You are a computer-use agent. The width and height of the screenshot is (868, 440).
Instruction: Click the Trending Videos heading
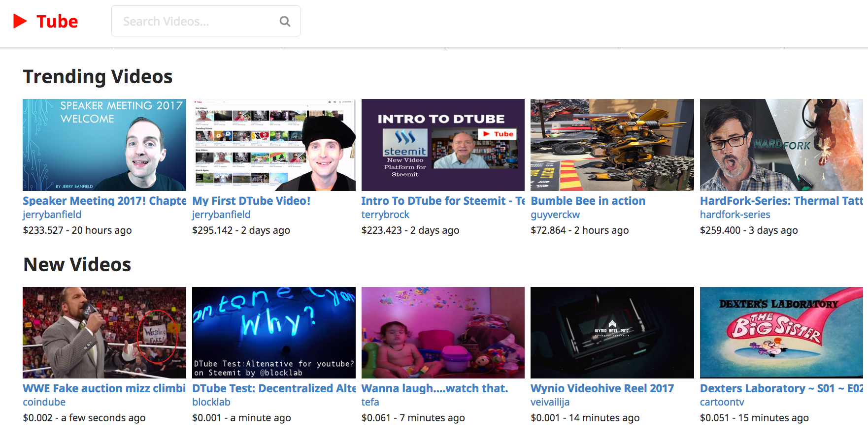pyautogui.click(x=98, y=77)
